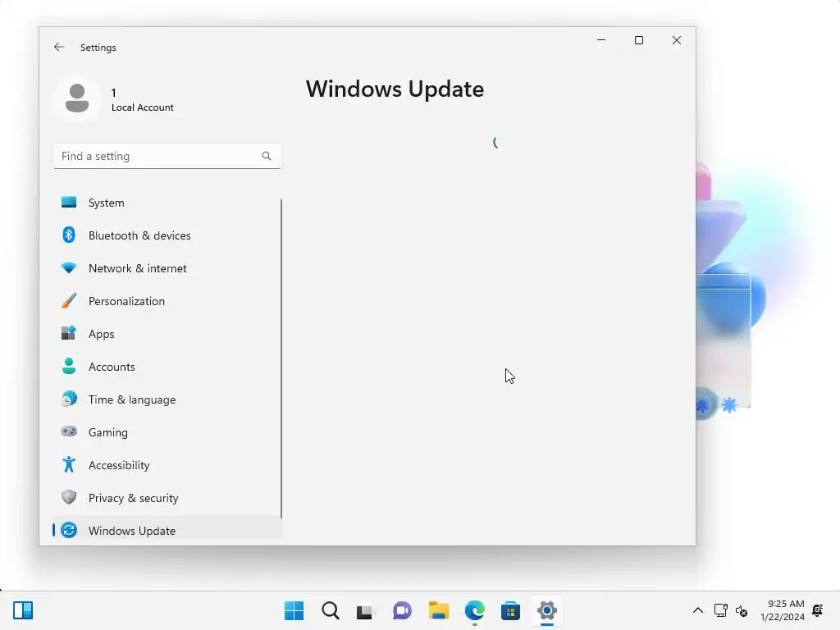The height and width of the screenshot is (630, 840).
Task: Open Task View from the taskbar
Action: coord(365,610)
